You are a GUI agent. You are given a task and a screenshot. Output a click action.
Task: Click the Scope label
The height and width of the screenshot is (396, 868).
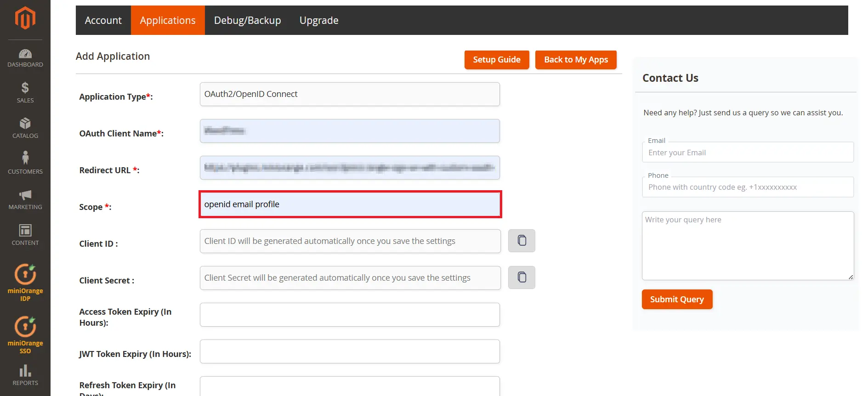[95, 207]
